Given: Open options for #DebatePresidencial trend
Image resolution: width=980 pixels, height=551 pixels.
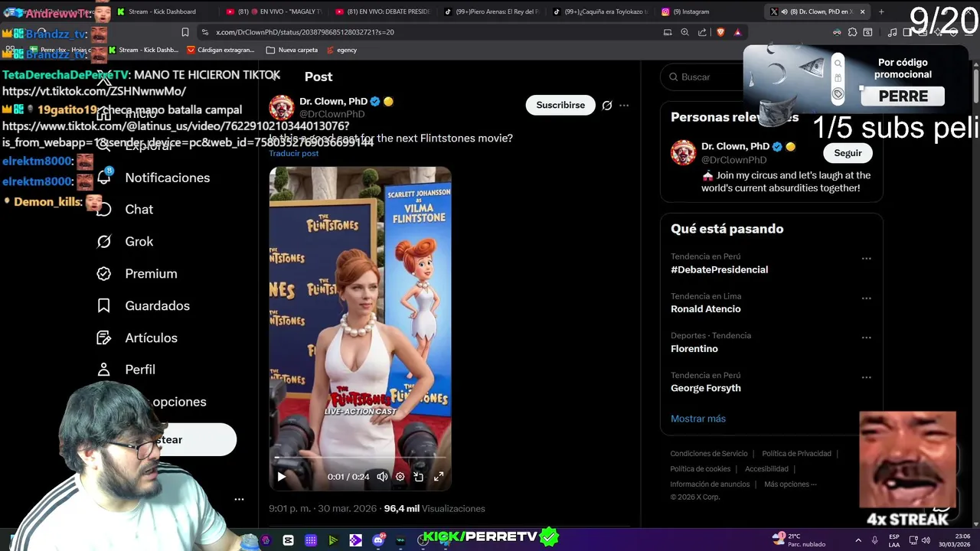Looking at the screenshot, I should click(x=866, y=259).
